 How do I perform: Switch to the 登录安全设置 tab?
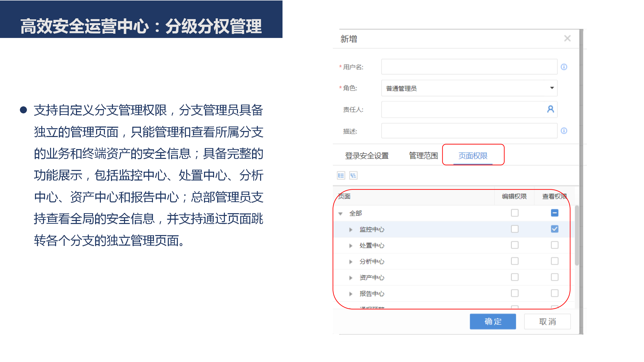367,156
